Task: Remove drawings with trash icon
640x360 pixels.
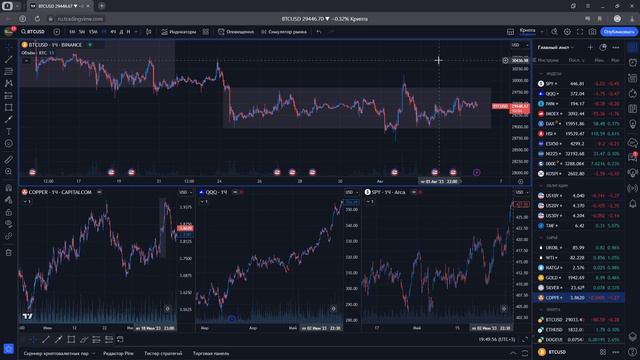Action: pyautogui.click(x=9, y=253)
